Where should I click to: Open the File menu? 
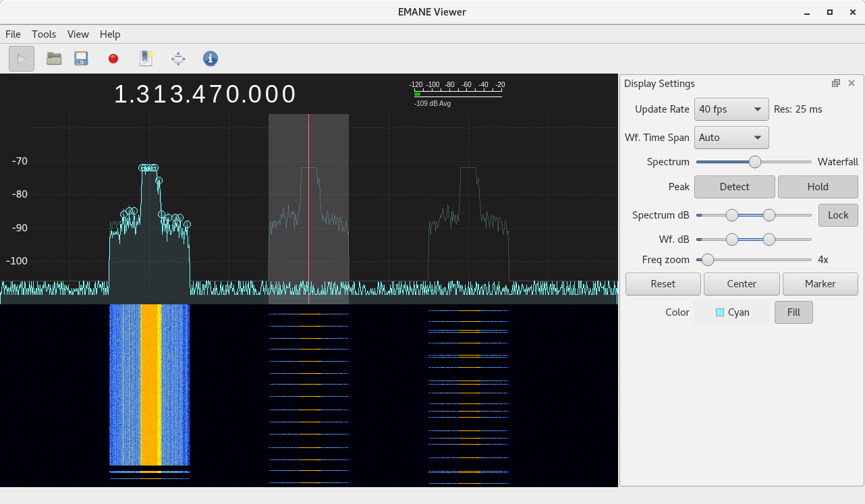pyautogui.click(x=13, y=34)
